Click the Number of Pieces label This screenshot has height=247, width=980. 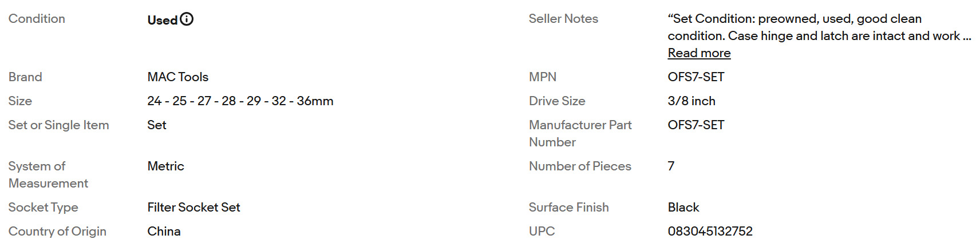[x=579, y=166]
